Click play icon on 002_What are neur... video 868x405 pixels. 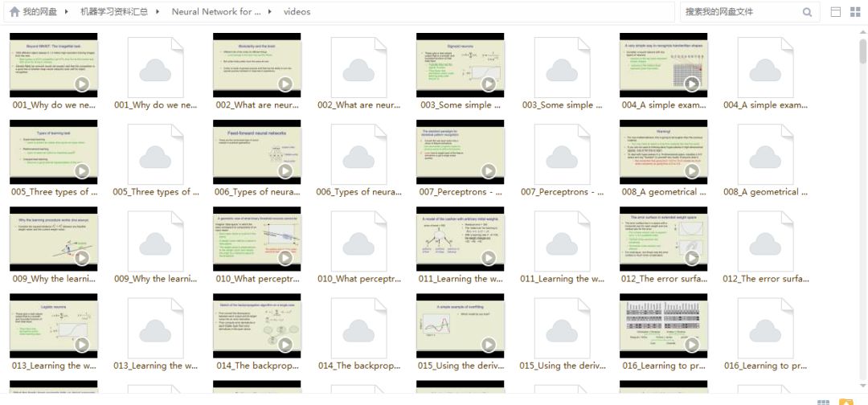point(285,84)
